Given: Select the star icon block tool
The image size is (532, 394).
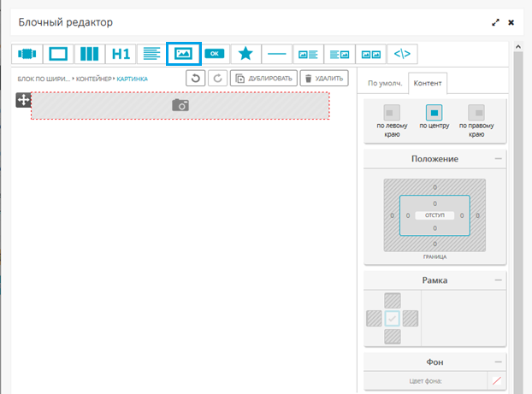Looking at the screenshot, I should coord(245,54).
